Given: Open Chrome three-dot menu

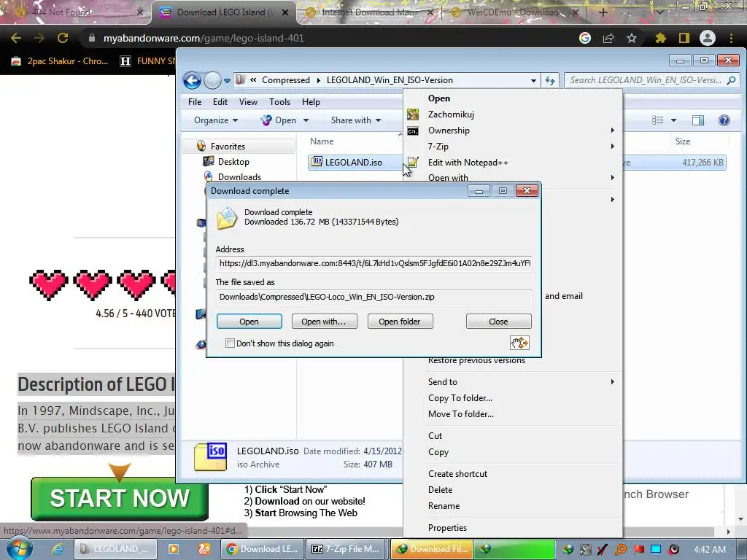Looking at the screenshot, I should tap(731, 38).
